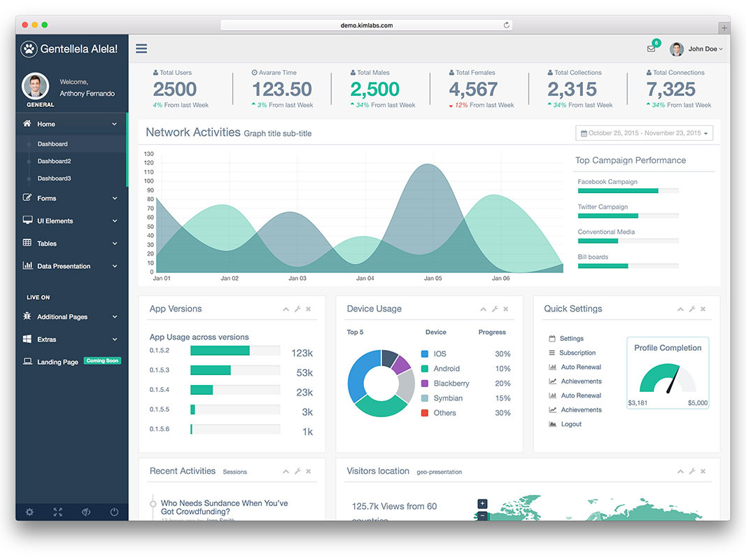Collapse the Visitors location panel using its arrow
The height and width of the screenshot is (560, 746).
point(680,471)
